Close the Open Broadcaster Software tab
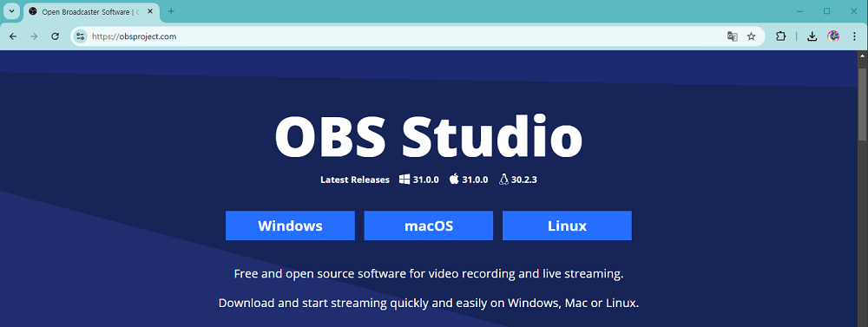Screen dimensions: 868x327 pos(150,11)
